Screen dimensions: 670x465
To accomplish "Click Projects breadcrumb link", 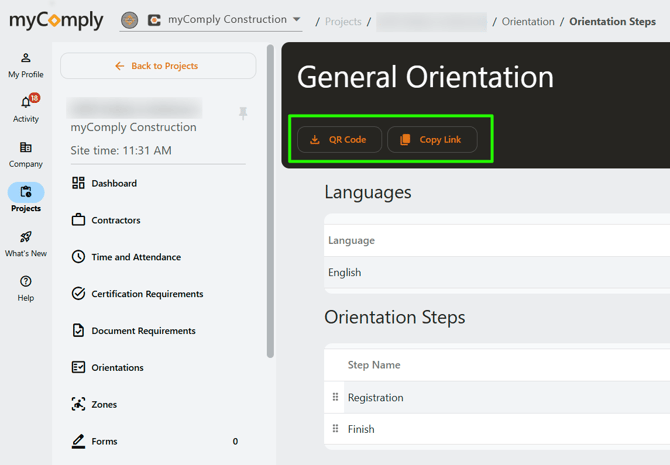I will click(343, 21).
